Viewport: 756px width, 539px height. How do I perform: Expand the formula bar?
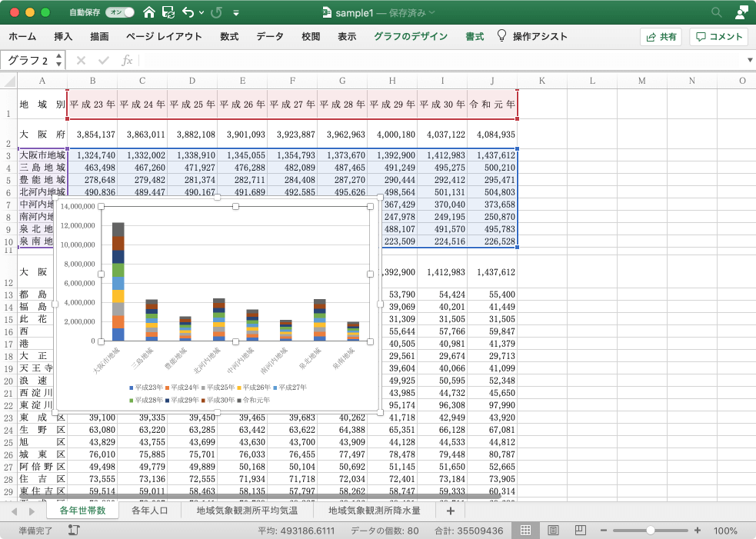click(x=750, y=60)
